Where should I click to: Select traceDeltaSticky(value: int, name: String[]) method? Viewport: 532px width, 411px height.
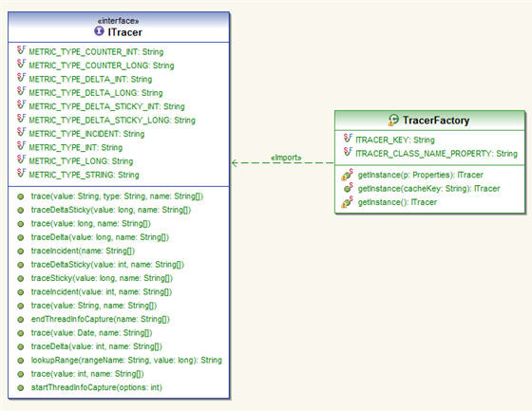tap(107, 265)
